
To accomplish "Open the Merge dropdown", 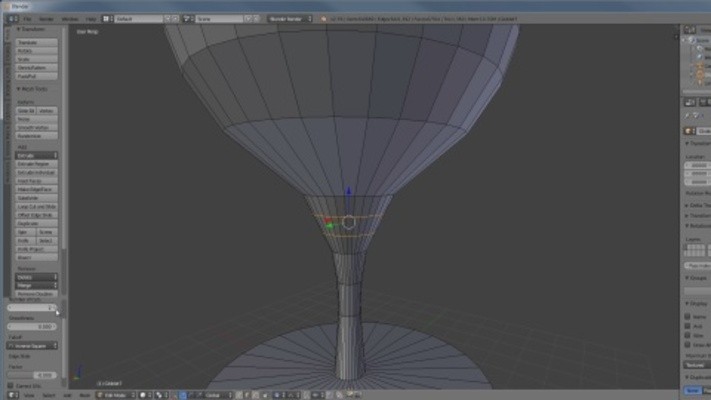I will [x=36, y=285].
